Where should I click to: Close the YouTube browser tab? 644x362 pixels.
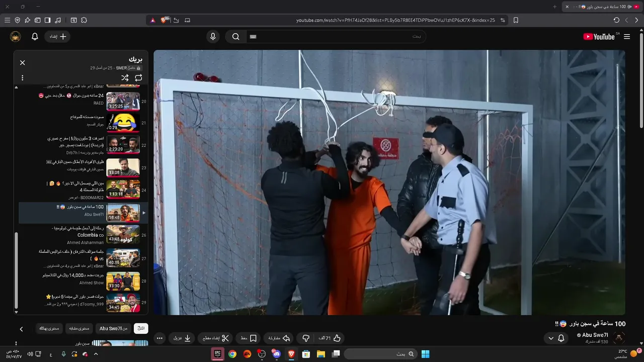tap(567, 7)
